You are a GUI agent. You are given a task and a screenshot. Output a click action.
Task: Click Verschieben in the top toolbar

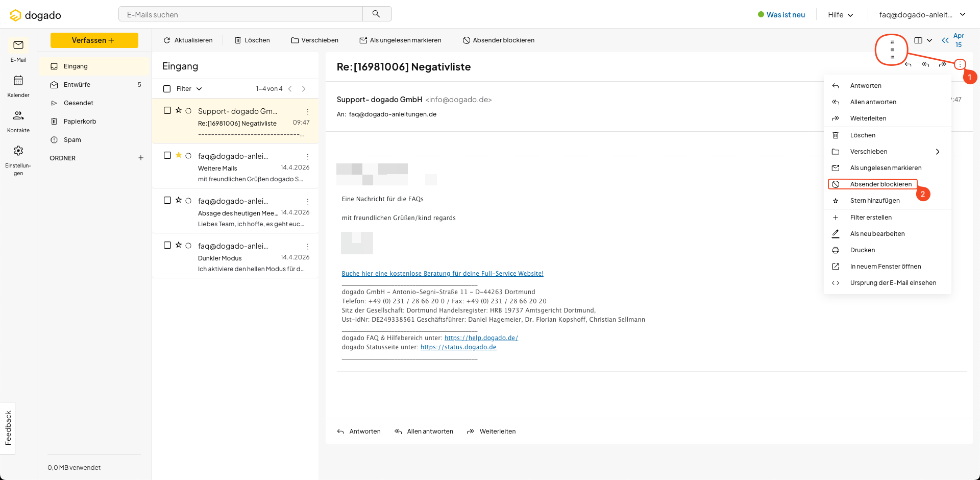(314, 40)
